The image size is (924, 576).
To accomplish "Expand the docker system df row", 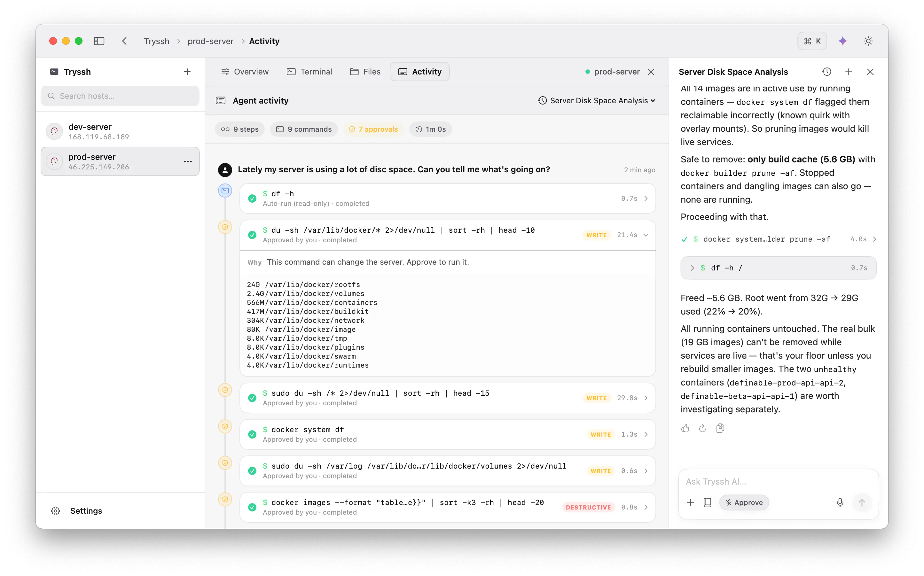I will click(447, 434).
